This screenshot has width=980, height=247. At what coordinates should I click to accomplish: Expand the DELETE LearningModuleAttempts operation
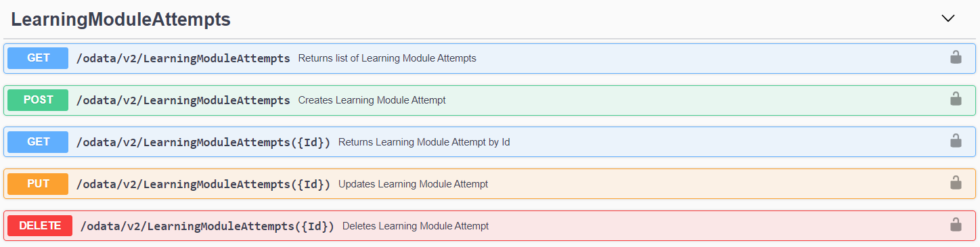pyautogui.click(x=489, y=226)
